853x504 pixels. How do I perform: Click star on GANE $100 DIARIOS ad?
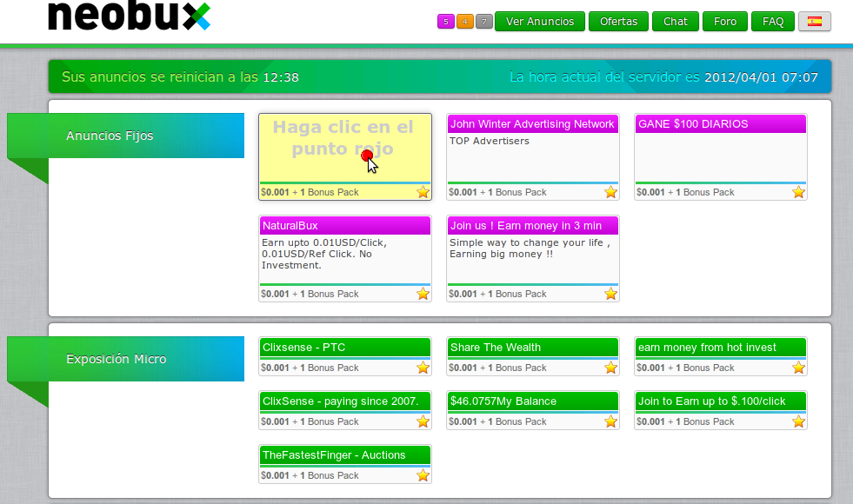click(x=798, y=192)
